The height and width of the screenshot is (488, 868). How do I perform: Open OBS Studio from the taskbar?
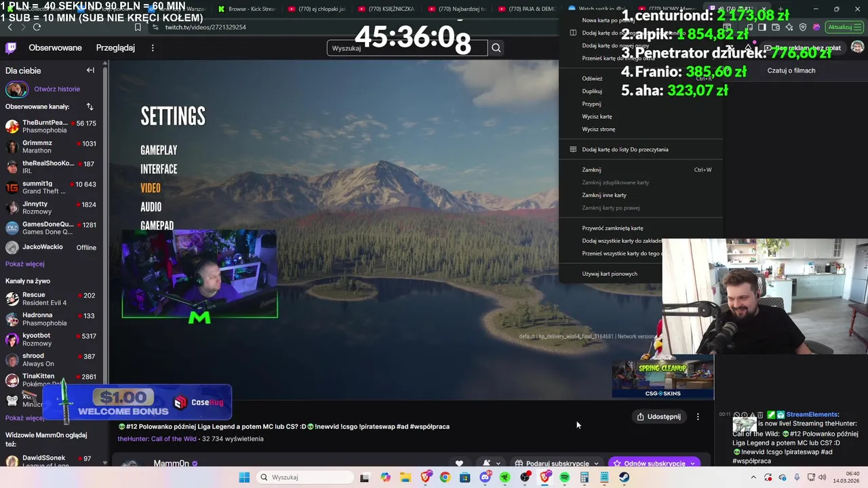[x=525, y=477]
